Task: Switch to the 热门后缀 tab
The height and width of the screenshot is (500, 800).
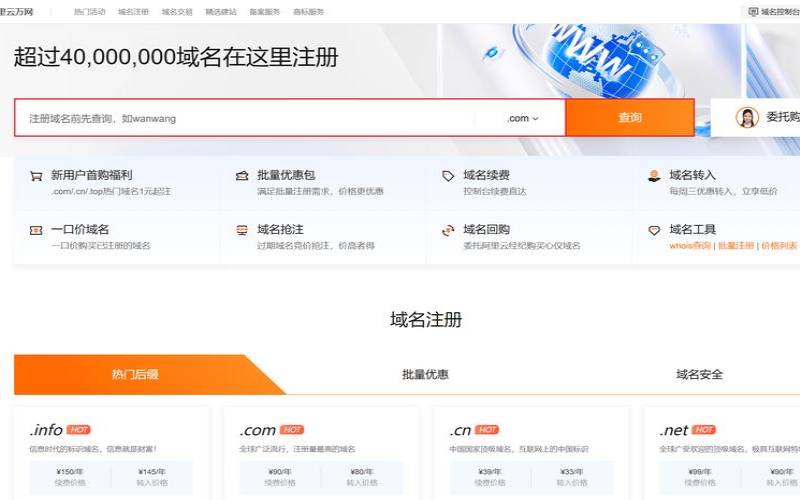Action: tap(135, 374)
